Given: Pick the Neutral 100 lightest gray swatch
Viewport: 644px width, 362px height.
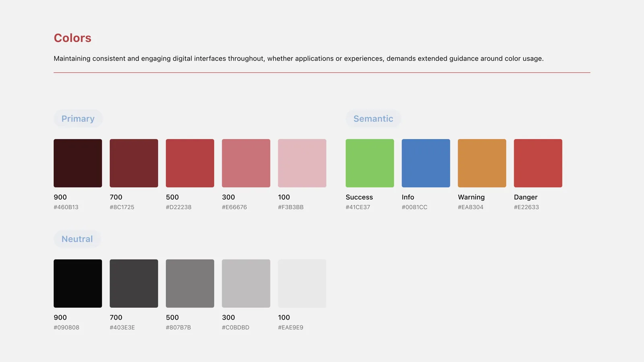Looking at the screenshot, I should (302, 284).
